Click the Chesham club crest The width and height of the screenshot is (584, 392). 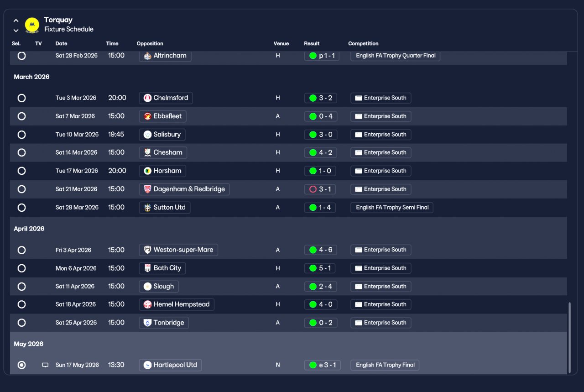click(x=147, y=153)
